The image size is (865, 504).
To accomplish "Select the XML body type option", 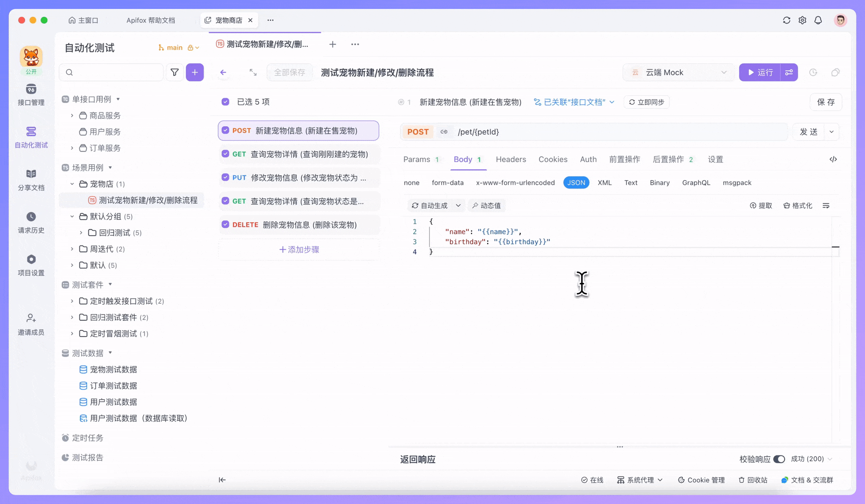I will 604,182.
